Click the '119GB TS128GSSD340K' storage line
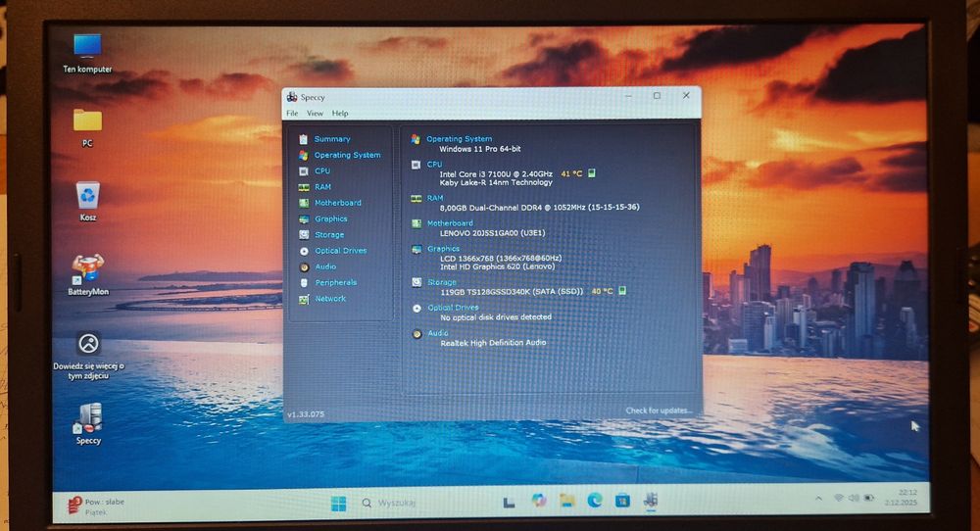The image size is (980, 531). tap(512, 291)
